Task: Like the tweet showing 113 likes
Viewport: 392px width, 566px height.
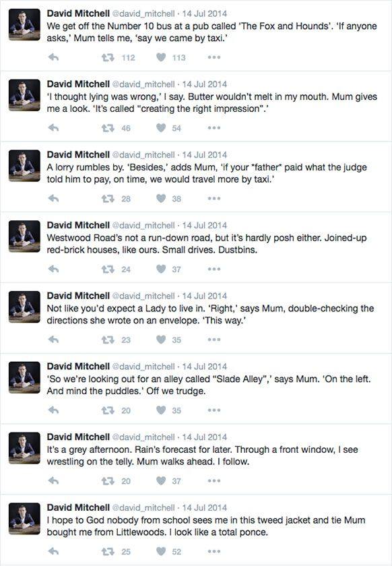Action: click(x=161, y=57)
